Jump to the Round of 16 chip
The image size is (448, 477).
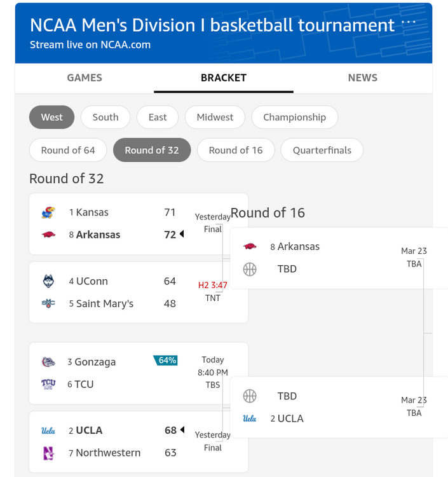pos(236,150)
